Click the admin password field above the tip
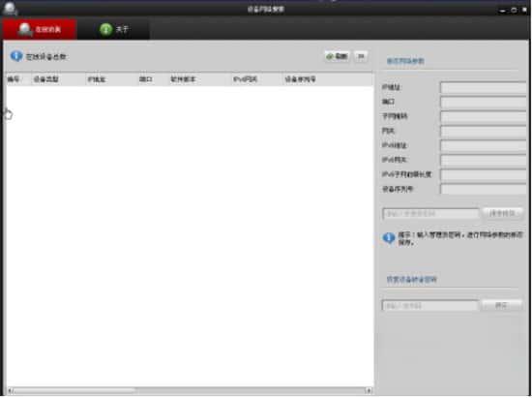This screenshot has height=398, width=532. 430,214
